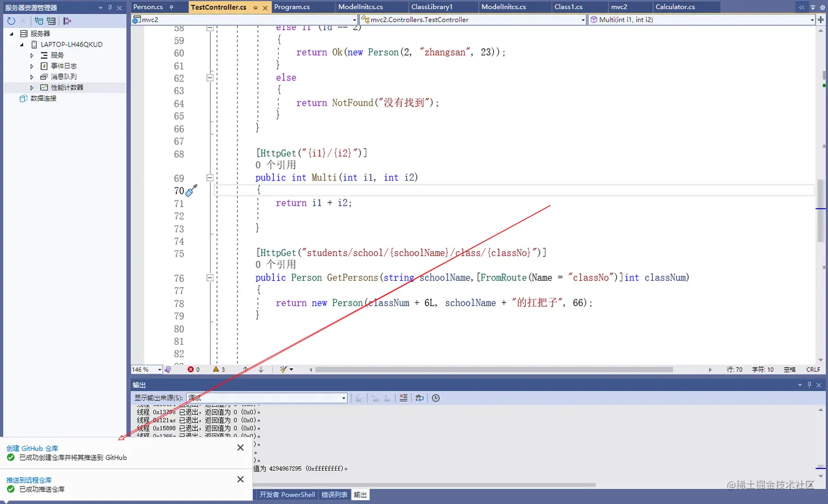Toggle auto-hide pin on the Output panel

(809, 385)
